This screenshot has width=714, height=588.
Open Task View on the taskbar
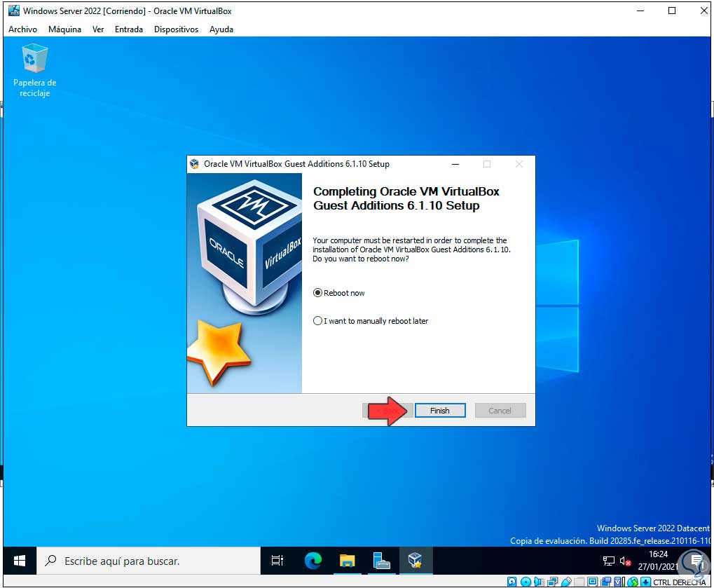click(x=277, y=561)
